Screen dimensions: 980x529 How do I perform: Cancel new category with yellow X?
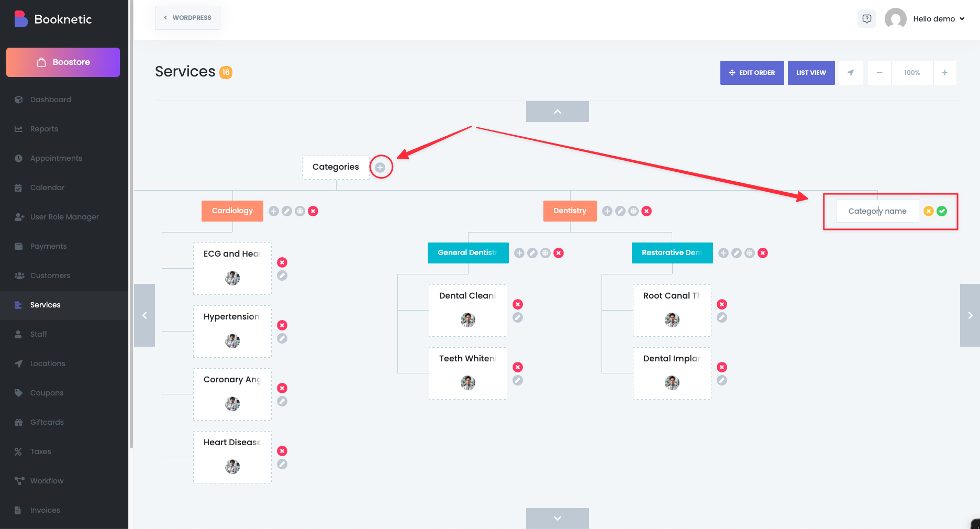coord(929,211)
